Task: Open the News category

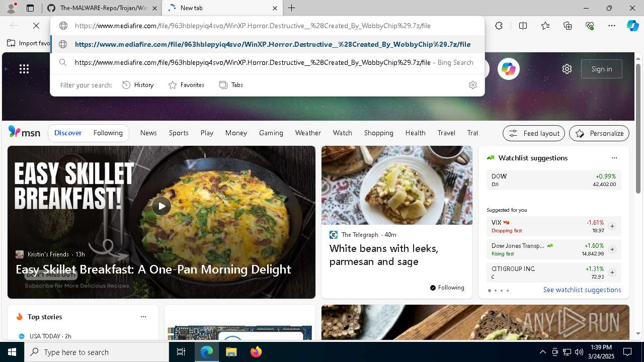Action: (x=148, y=133)
